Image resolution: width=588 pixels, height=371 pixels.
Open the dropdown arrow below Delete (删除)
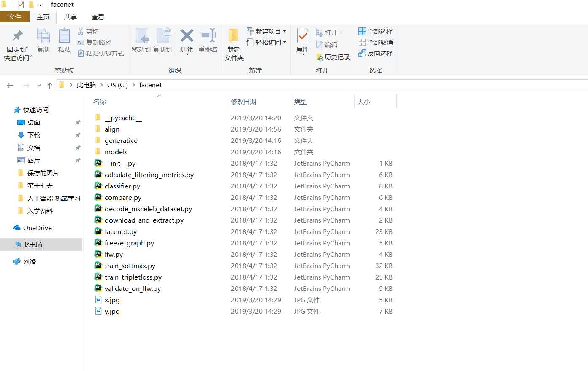click(x=187, y=55)
